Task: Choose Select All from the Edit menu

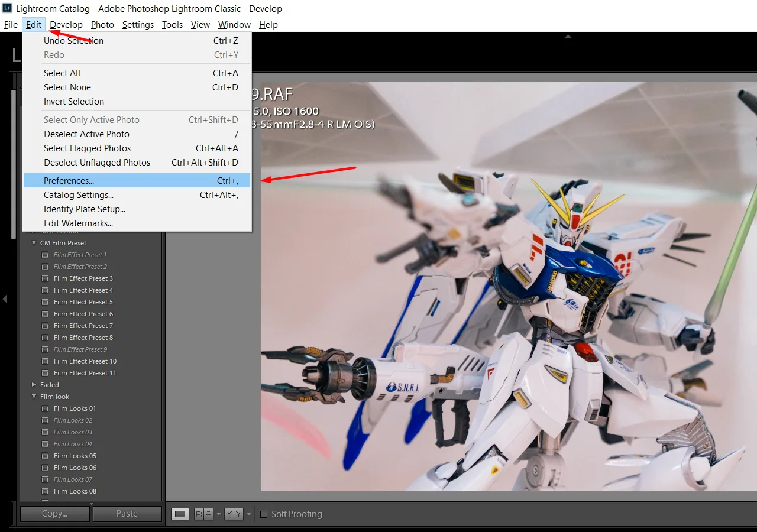Action: 137,73
